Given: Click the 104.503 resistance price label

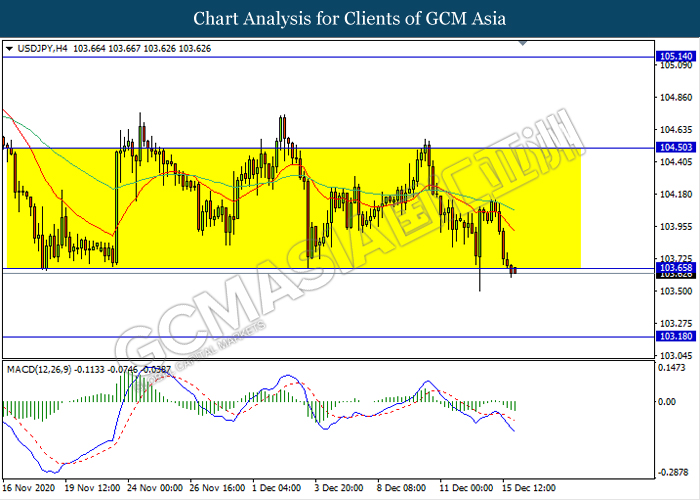Looking at the screenshot, I should pyautogui.click(x=675, y=147).
